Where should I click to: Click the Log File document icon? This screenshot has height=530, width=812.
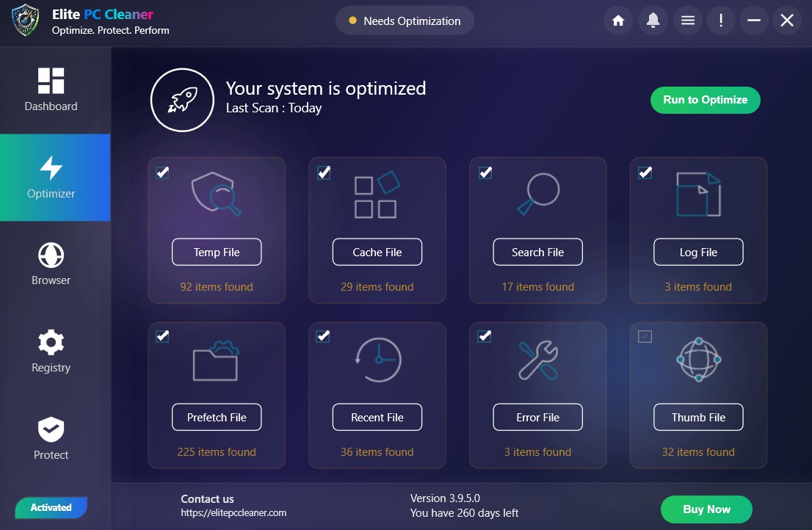tap(699, 195)
